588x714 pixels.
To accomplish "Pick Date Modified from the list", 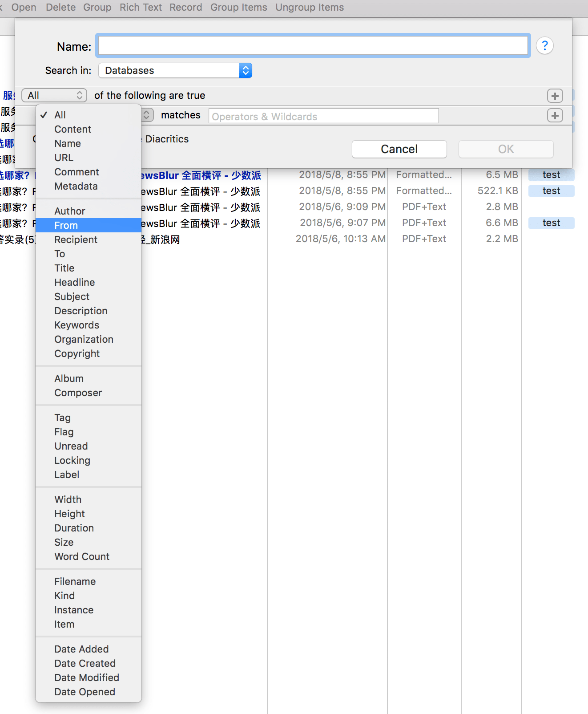I will (x=87, y=677).
